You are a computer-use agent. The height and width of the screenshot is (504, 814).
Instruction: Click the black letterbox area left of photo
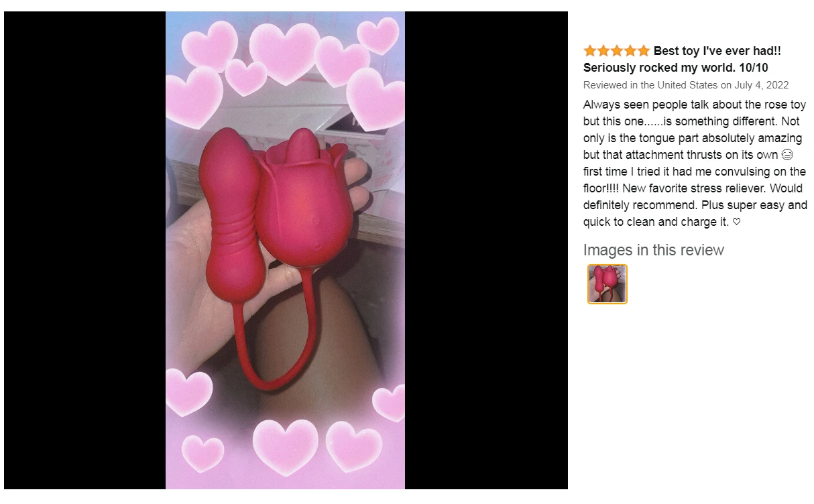[x=84, y=250]
